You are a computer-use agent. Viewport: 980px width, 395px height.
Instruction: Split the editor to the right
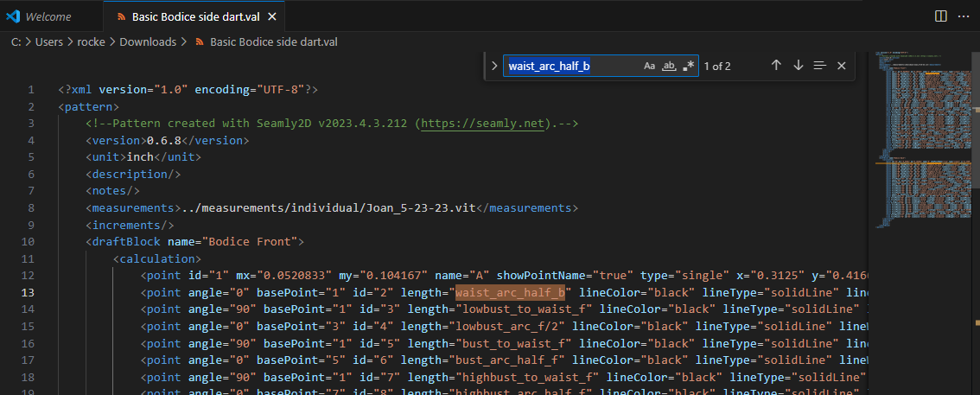(x=940, y=16)
